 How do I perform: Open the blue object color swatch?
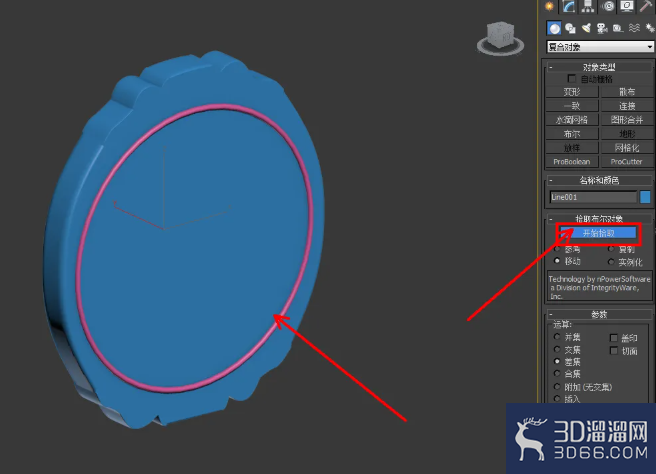(645, 197)
